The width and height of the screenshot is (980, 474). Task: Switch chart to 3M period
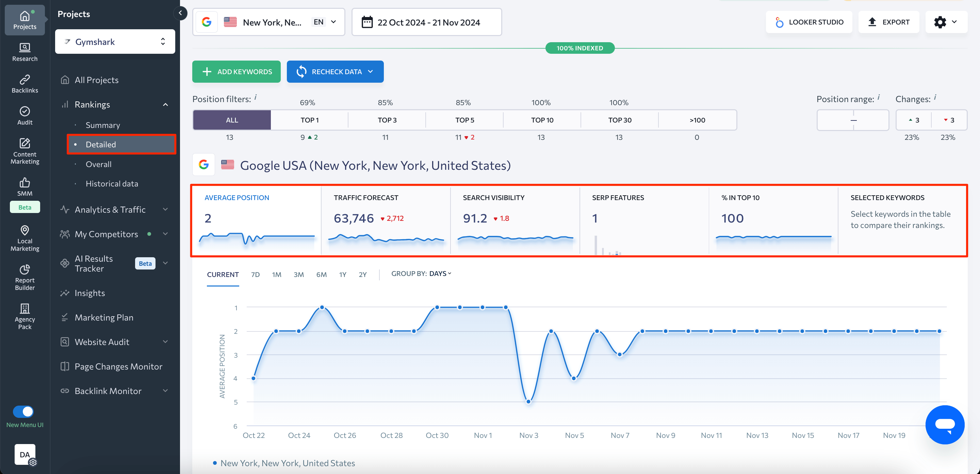299,274
